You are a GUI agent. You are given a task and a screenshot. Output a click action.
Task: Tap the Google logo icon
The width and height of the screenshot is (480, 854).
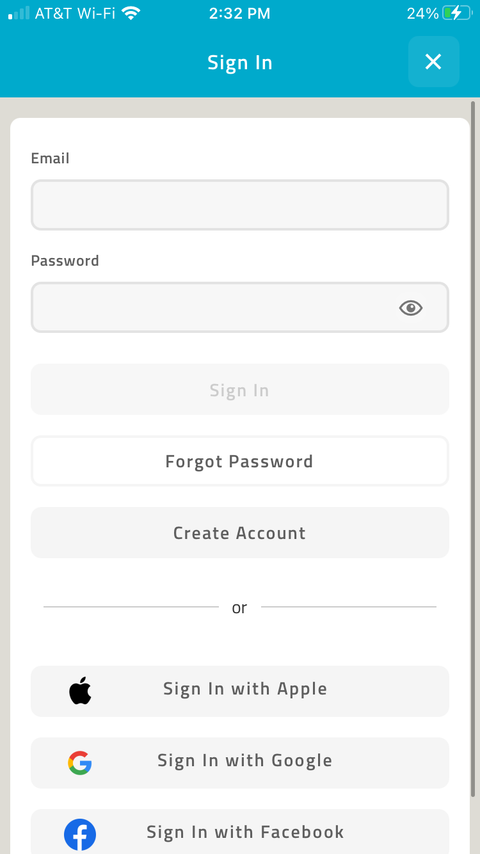[80, 762]
